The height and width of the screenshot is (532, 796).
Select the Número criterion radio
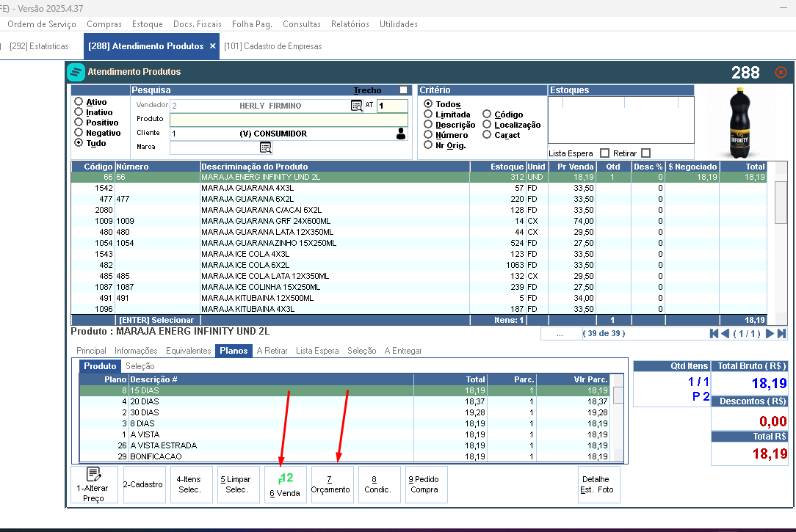tap(428, 134)
